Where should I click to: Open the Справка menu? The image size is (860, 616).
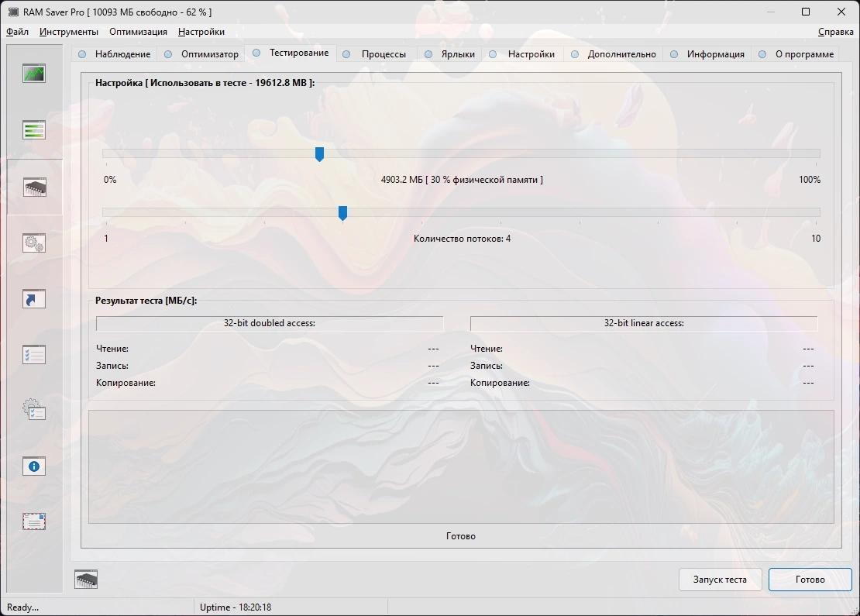tap(835, 32)
